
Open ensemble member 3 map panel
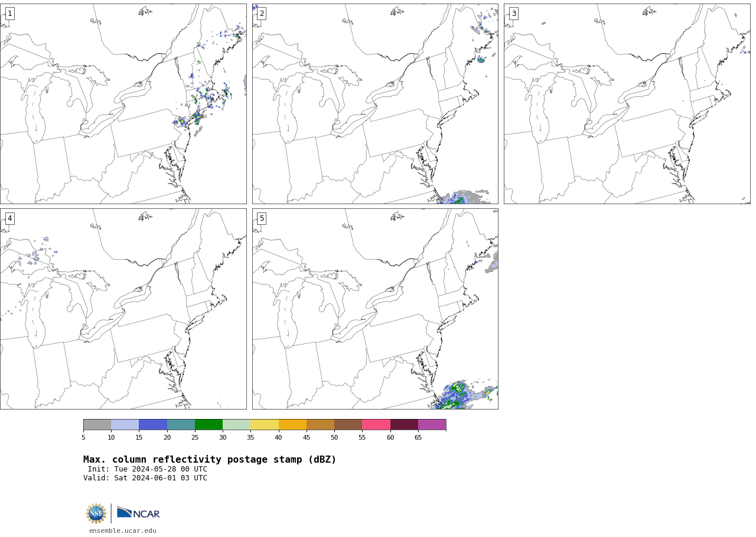tap(627, 104)
